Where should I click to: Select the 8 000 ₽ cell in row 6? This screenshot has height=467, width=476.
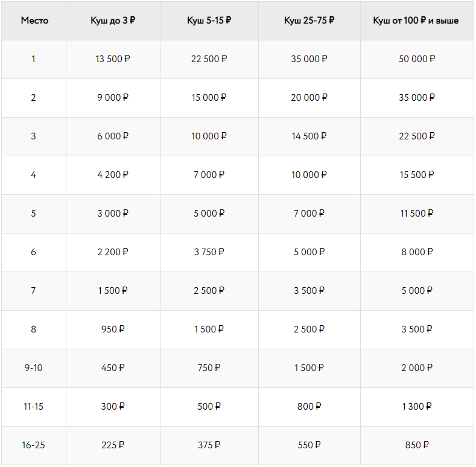point(416,252)
